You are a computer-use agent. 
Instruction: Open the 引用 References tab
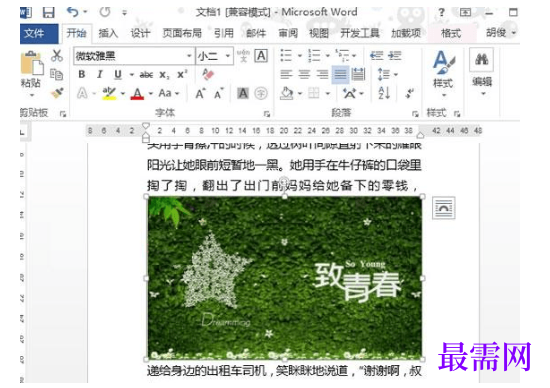pos(223,33)
